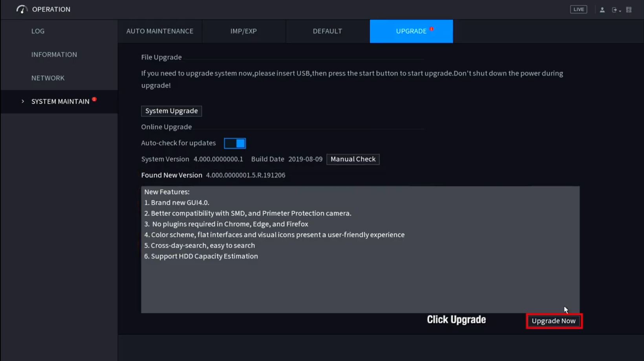Open the QR code icon

(629, 10)
